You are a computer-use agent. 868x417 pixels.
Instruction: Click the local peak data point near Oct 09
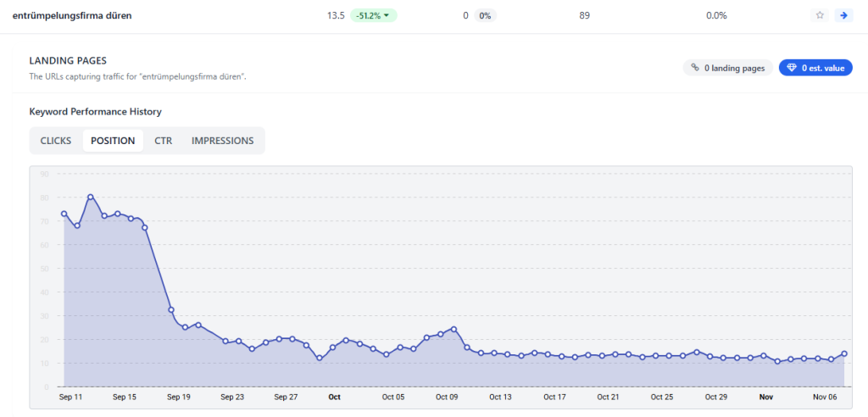(454, 329)
